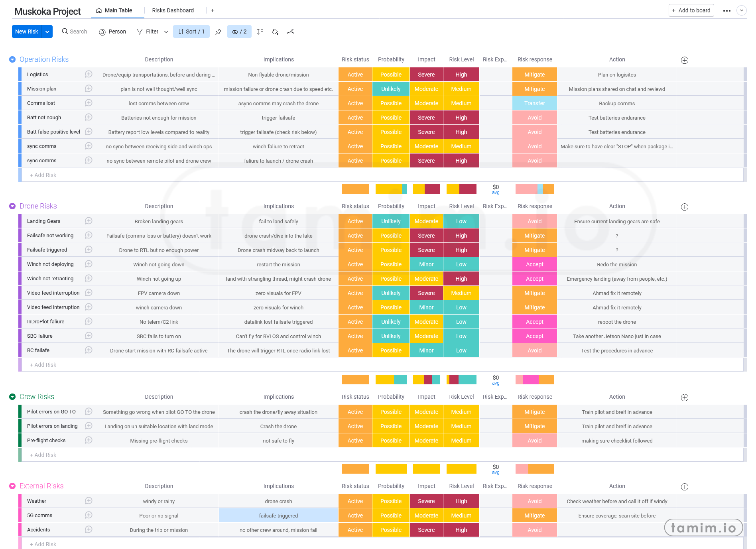Screen dimensions: 756x549
Task: Add column to Crew Risks group
Action: pos(685,397)
